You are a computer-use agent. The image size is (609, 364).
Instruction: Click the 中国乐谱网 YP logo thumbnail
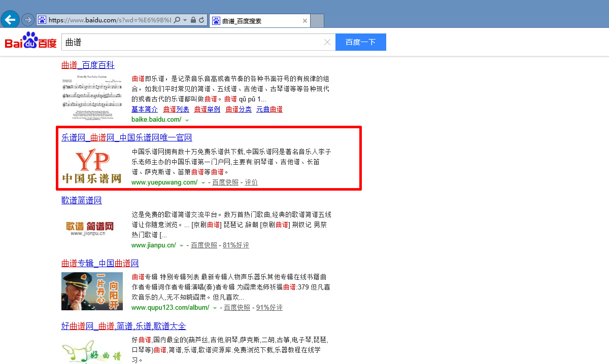92,166
